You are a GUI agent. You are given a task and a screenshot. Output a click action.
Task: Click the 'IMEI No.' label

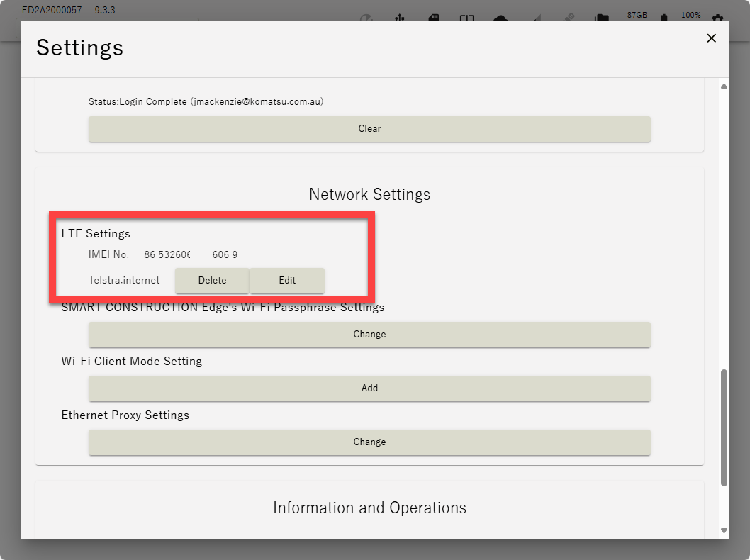click(108, 254)
